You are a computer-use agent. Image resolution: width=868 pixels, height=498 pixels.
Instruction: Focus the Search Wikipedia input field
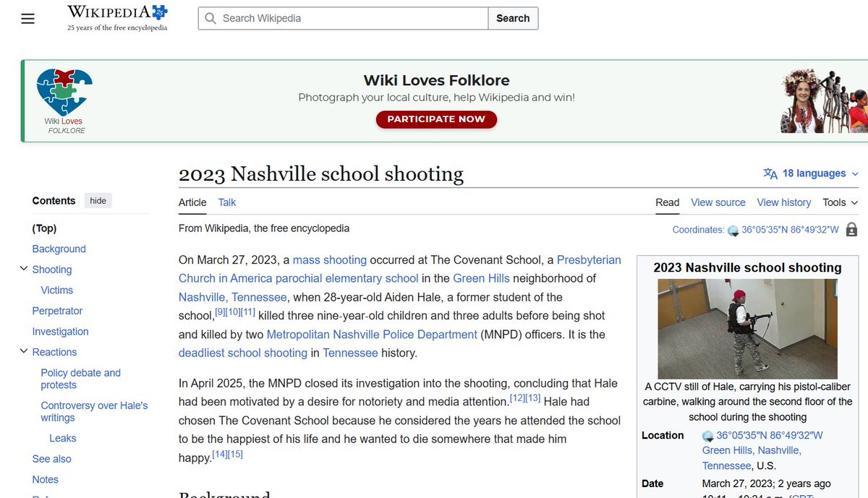pyautogui.click(x=344, y=18)
